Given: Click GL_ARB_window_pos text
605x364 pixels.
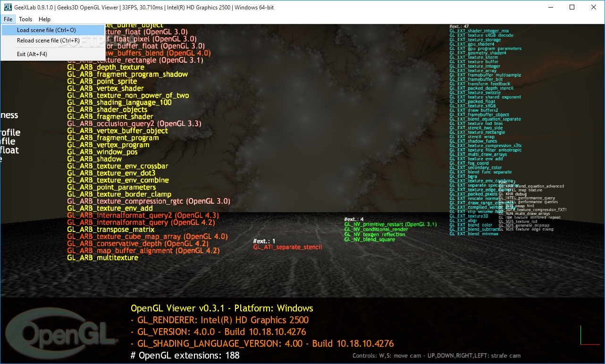Looking at the screenshot, I should coord(102,152).
